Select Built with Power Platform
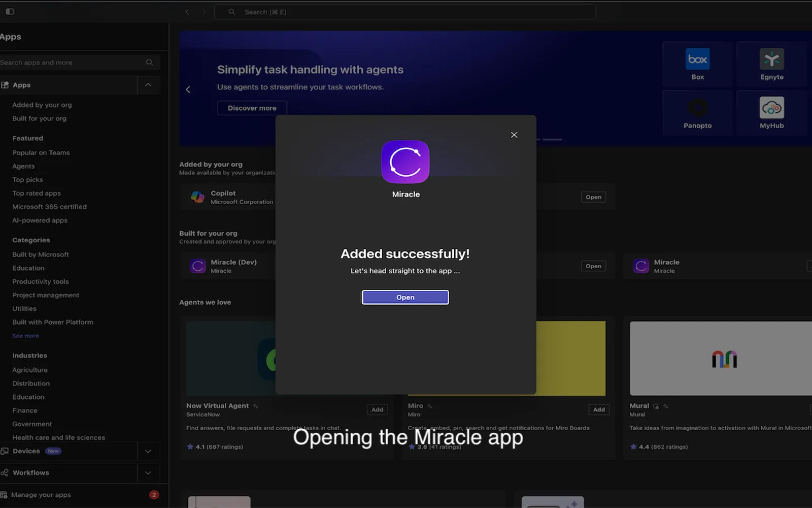This screenshot has width=812, height=508. pos(53,322)
